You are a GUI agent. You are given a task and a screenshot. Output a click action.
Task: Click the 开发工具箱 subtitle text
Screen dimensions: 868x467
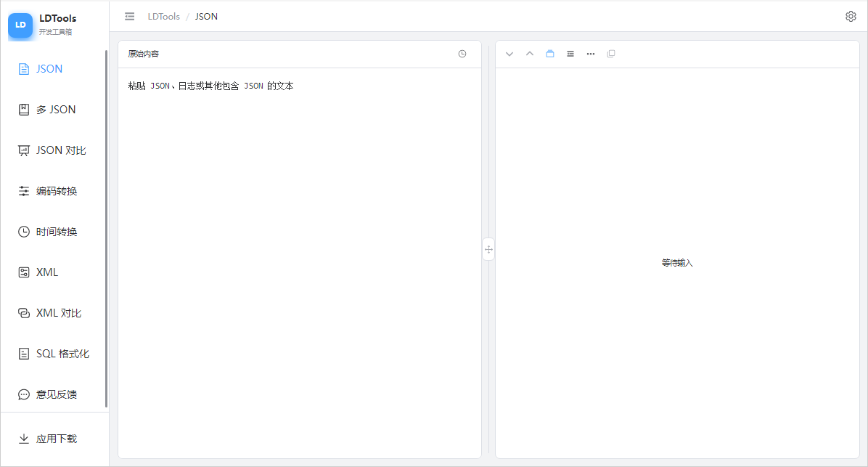tap(55, 31)
